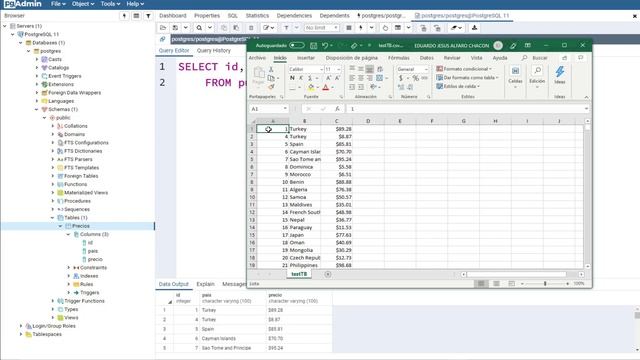Select Normal view button in Excel status bar
This screenshot has height=360, width=640.
pyautogui.click(x=481, y=284)
